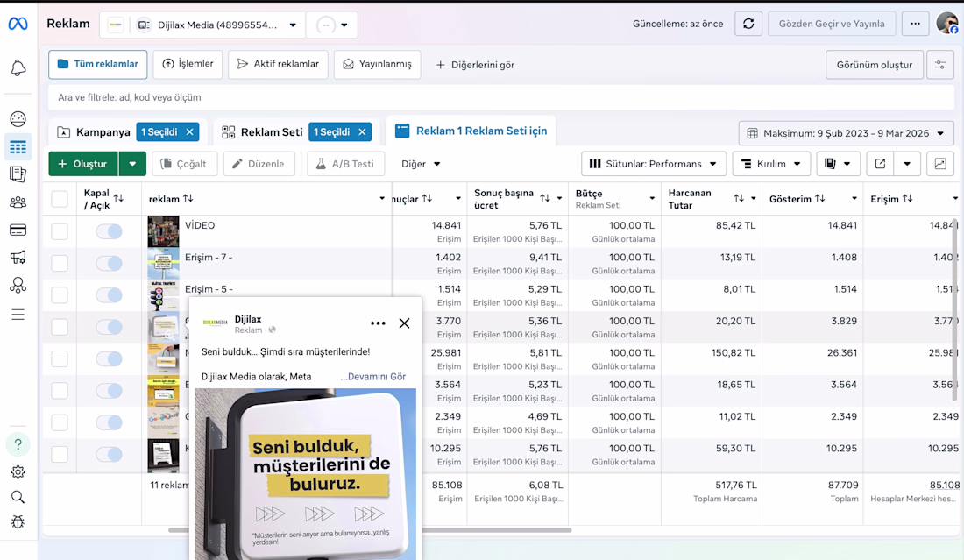The height and width of the screenshot is (560, 964).
Task: Toggle switch in the 59,30 TL row
Action: (109, 454)
